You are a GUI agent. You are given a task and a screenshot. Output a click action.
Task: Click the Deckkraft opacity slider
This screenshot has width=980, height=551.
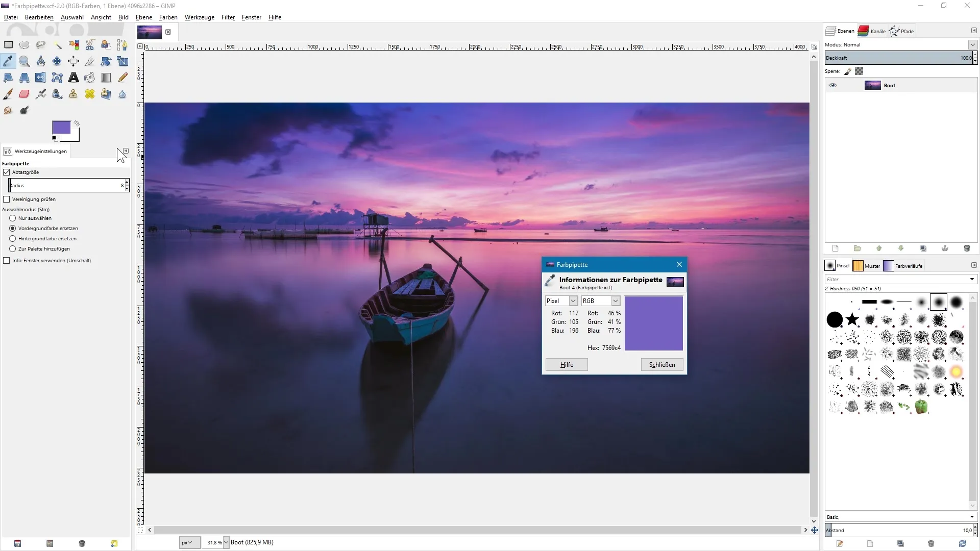(898, 58)
